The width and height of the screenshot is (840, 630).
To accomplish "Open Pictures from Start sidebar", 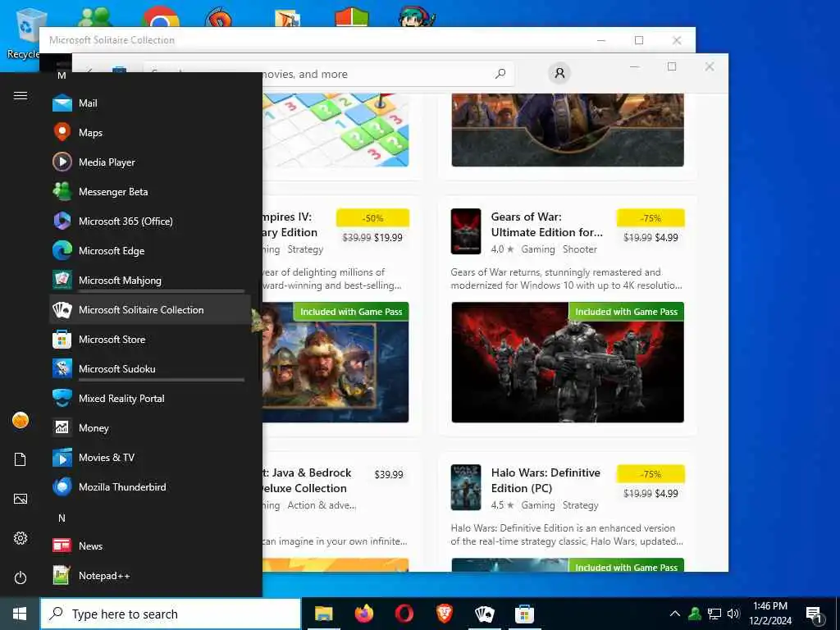I will click(x=21, y=499).
